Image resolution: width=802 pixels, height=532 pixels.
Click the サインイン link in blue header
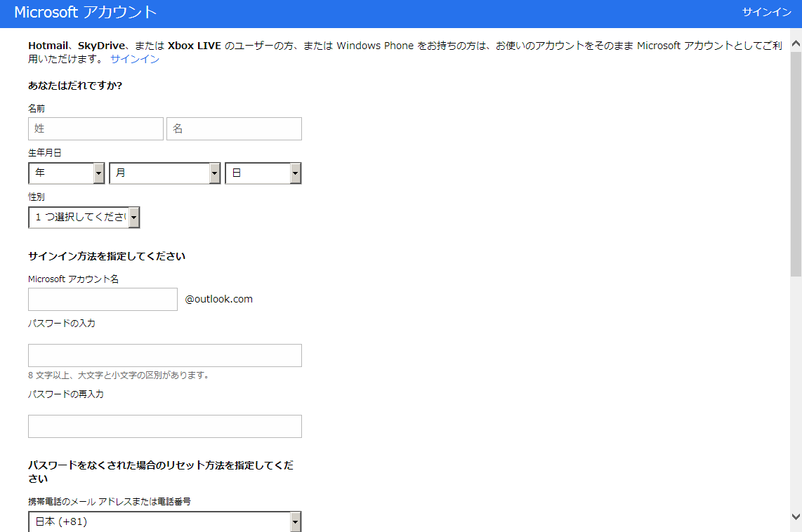pos(766,12)
